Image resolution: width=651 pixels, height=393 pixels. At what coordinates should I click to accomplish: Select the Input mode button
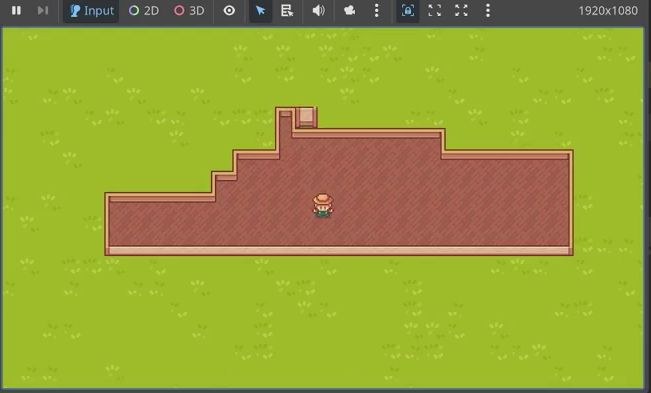pos(91,10)
